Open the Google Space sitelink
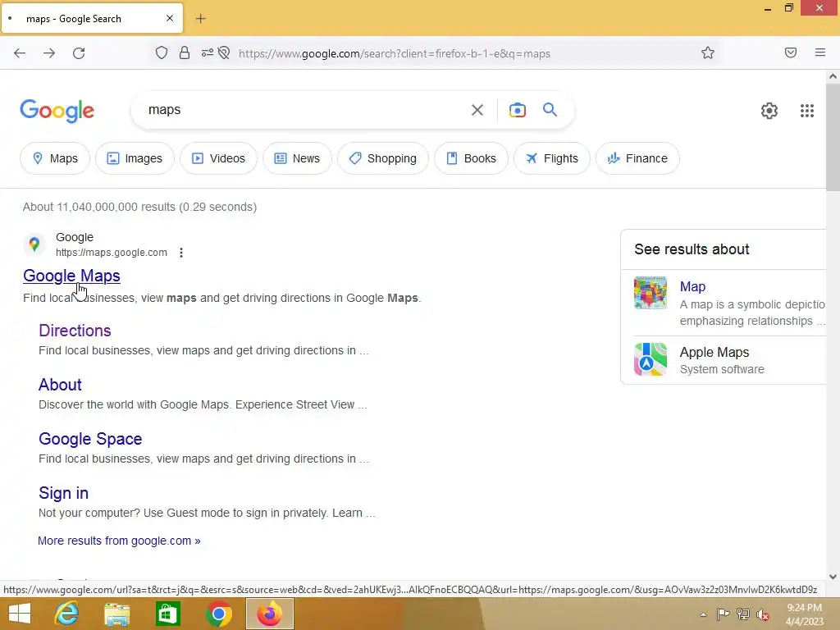 (90, 439)
